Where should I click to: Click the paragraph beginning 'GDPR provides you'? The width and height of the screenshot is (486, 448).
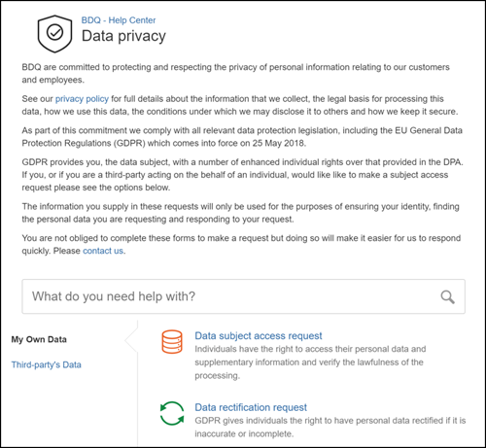[242, 175]
